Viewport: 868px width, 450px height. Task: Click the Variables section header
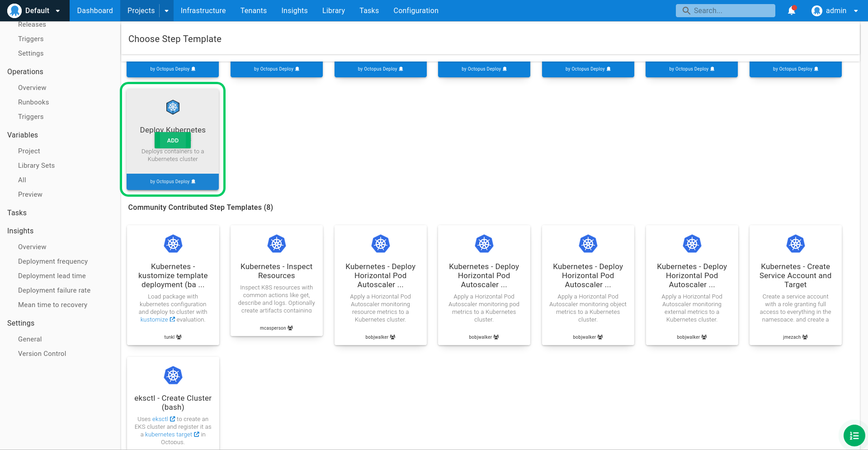coord(23,135)
